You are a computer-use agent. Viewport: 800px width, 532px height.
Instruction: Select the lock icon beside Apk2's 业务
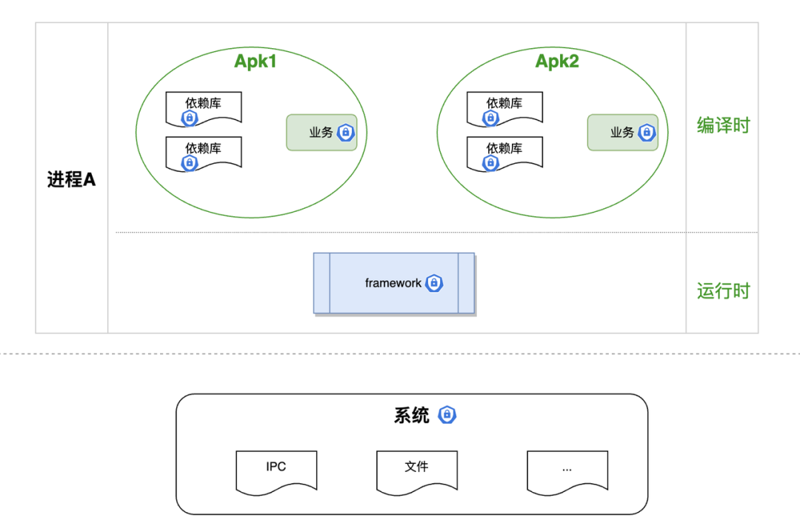click(x=647, y=133)
